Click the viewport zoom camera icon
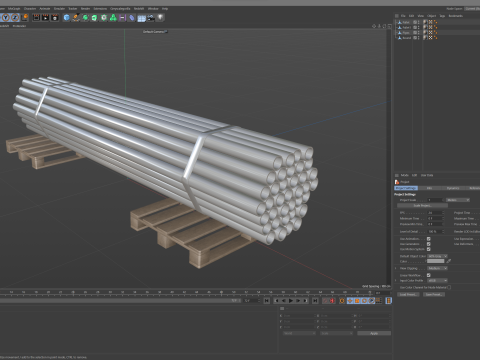 379,26
